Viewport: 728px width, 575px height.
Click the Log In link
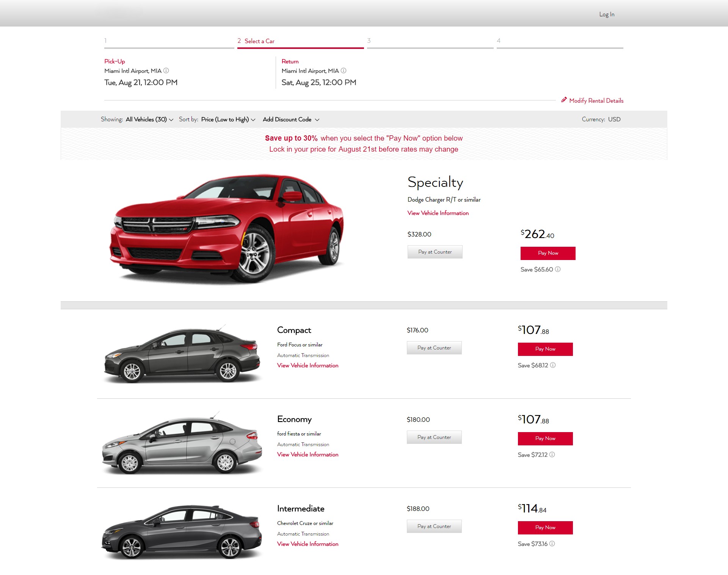click(606, 14)
